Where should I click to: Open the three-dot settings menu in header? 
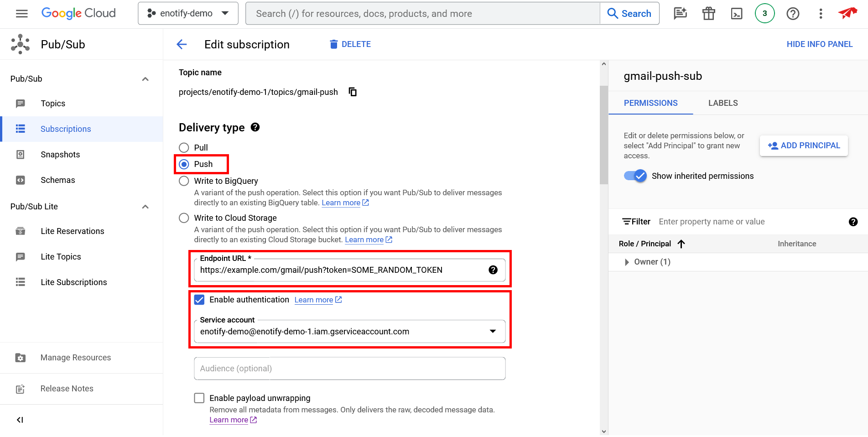pyautogui.click(x=821, y=14)
